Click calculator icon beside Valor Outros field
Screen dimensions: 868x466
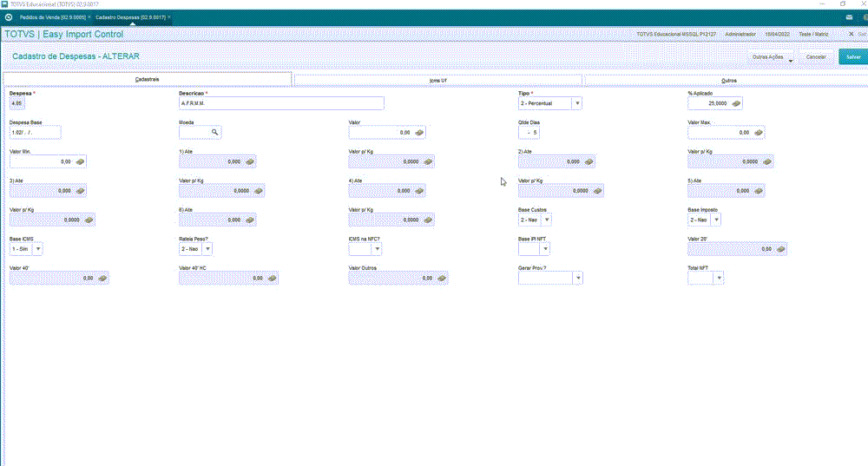click(x=441, y=279)
